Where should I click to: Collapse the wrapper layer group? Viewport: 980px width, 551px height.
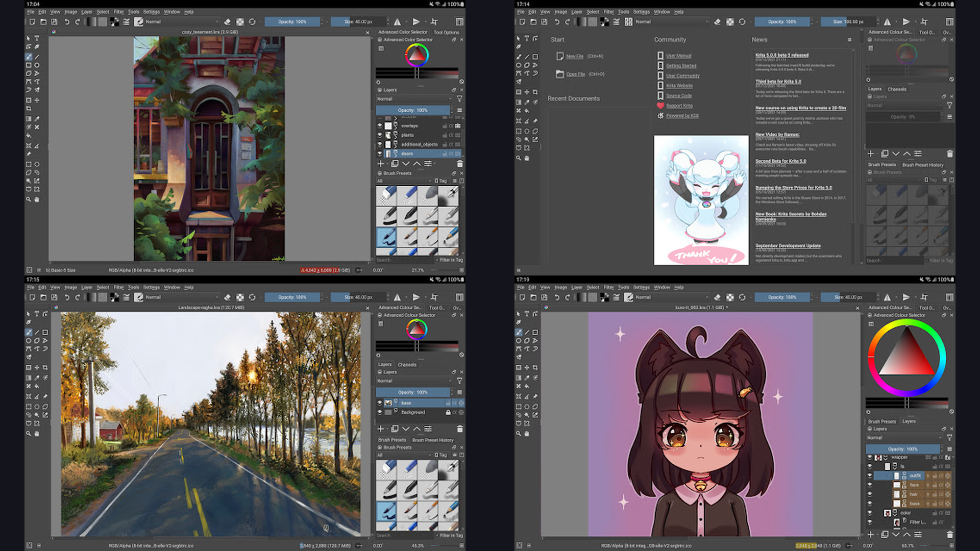point(885,458)
